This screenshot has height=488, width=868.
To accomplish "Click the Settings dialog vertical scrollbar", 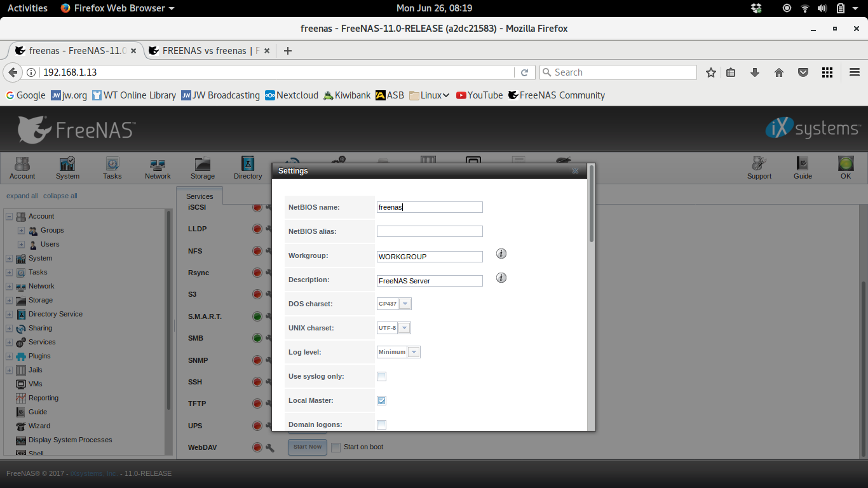I will coord(592,203).
